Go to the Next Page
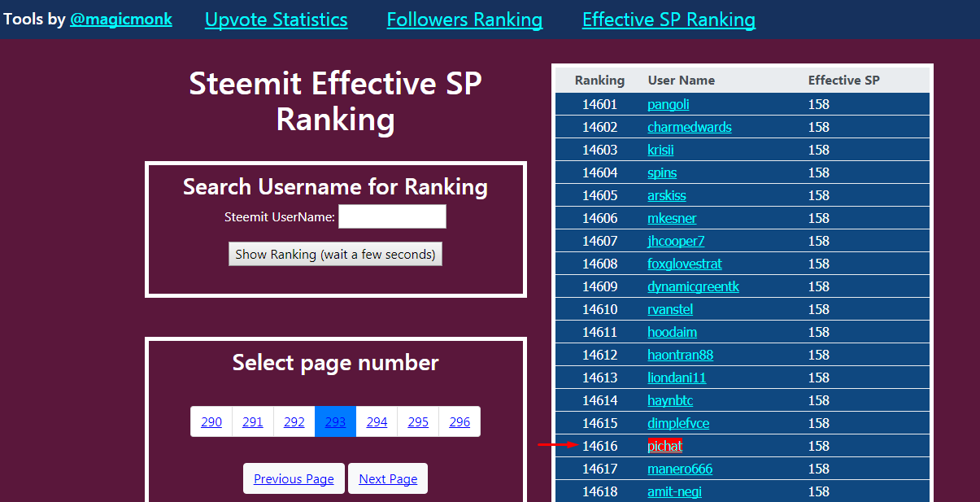The image size is (980, 502). [x=388, y=478]
